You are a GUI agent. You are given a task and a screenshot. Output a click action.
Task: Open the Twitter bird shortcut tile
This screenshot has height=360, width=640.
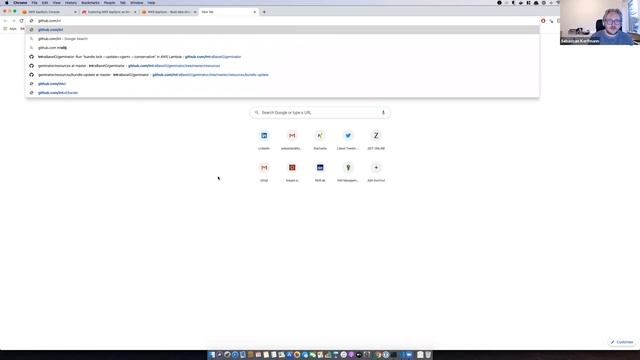tap(348, 136)
